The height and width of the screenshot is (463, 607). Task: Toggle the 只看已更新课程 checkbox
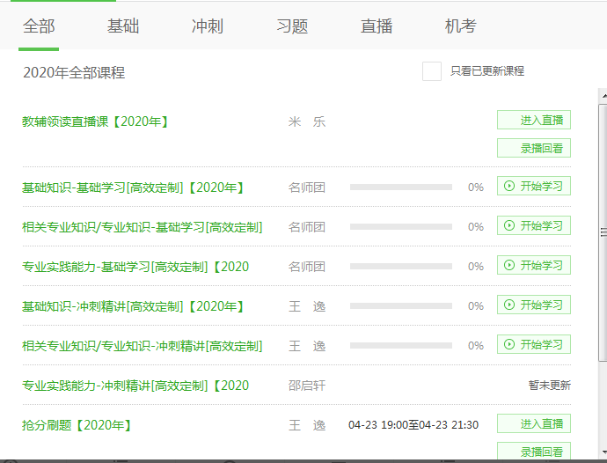point(432,72)
